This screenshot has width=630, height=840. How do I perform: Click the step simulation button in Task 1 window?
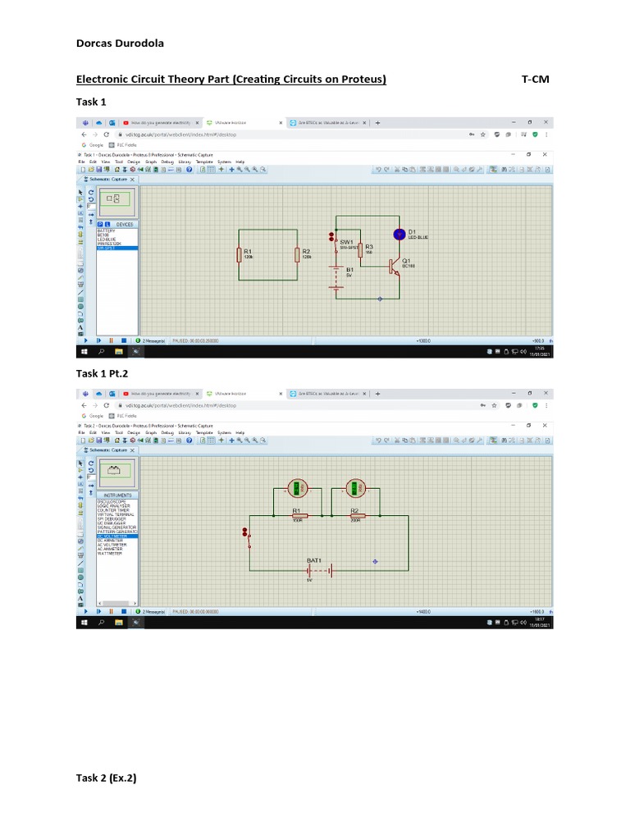(x=98, y=340)
